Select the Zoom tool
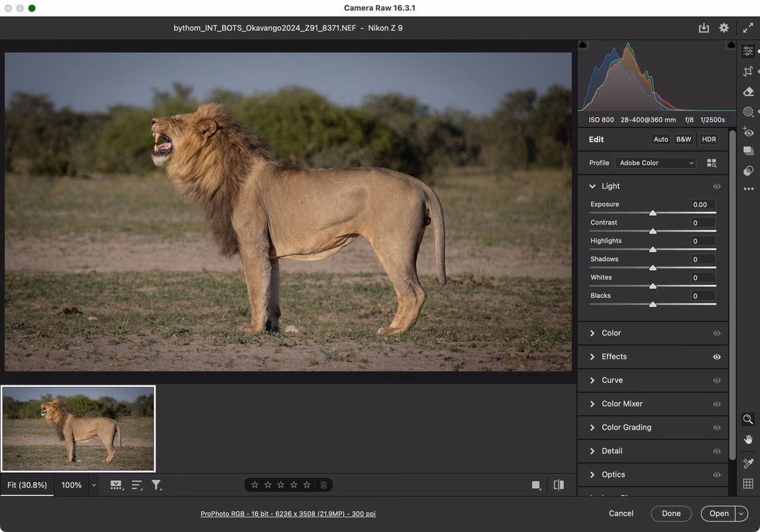This screenshot has height=532, width=760. [748, 419]
